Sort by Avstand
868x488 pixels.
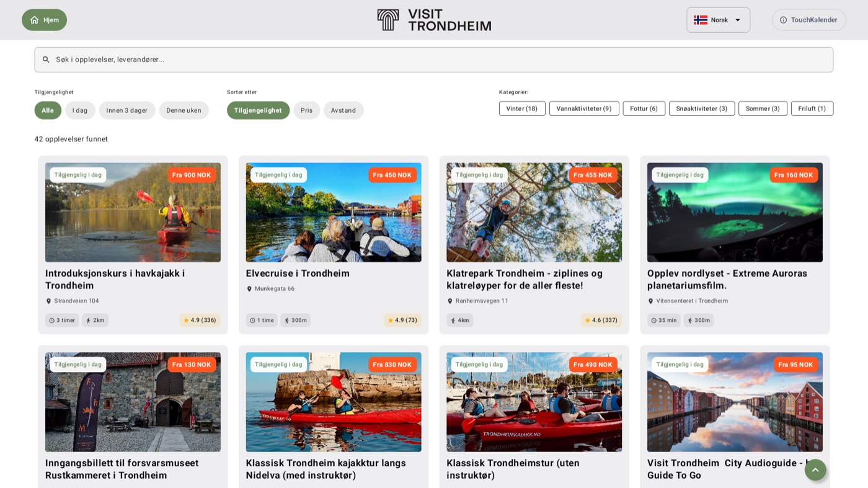tap(343, 110)
